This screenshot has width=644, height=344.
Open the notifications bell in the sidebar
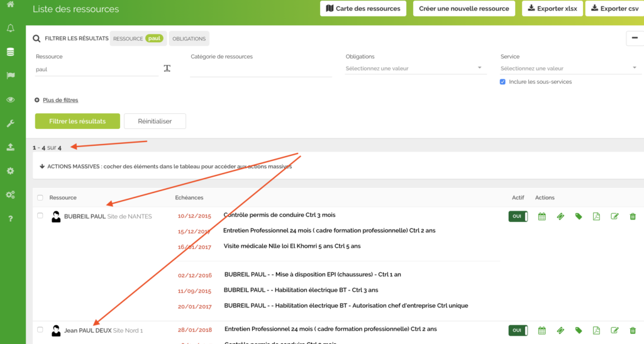tap(11, 28)
